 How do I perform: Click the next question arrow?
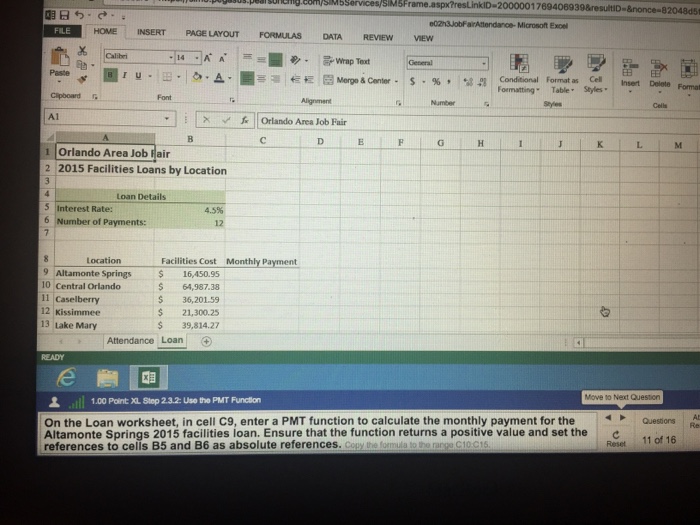click(623, 418)
